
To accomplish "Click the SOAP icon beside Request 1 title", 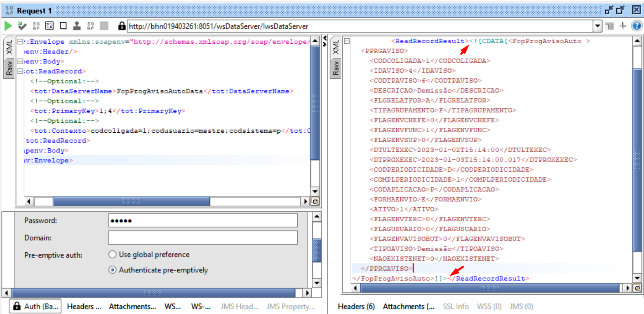I will (9, 10).
